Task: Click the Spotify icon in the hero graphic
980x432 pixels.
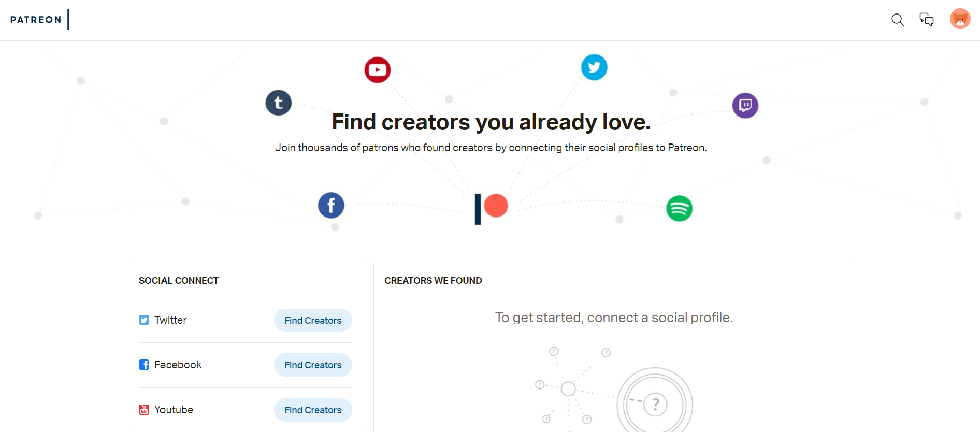Action: [x=679, y=208]
